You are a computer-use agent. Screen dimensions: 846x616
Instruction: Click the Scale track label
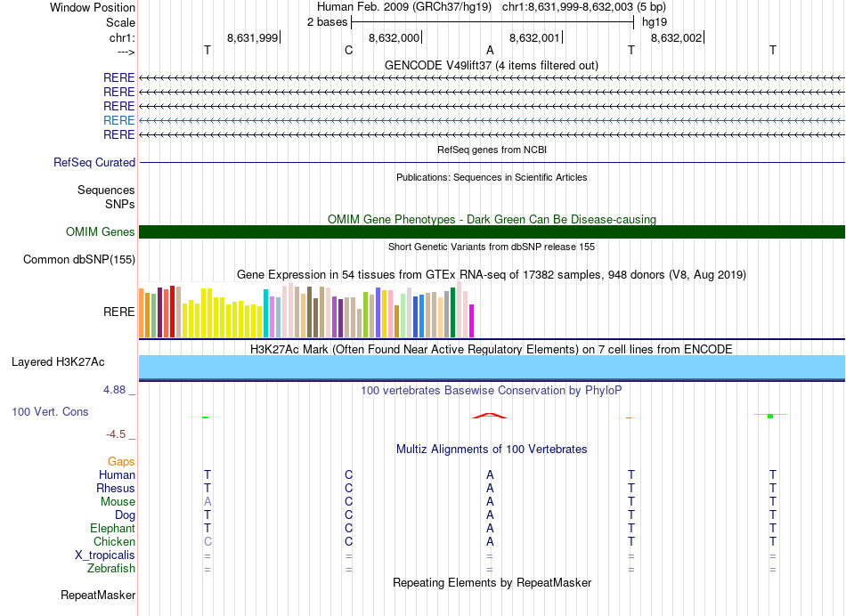[120, 22]
